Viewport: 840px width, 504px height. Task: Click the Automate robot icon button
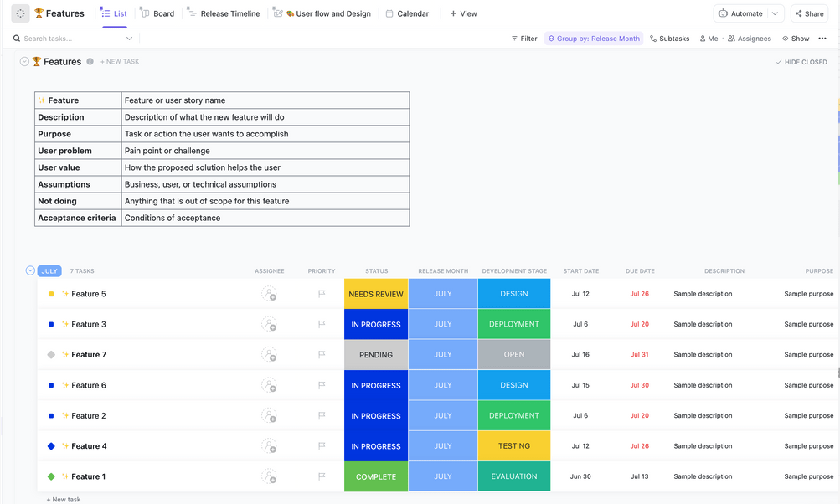click(724, 13)
